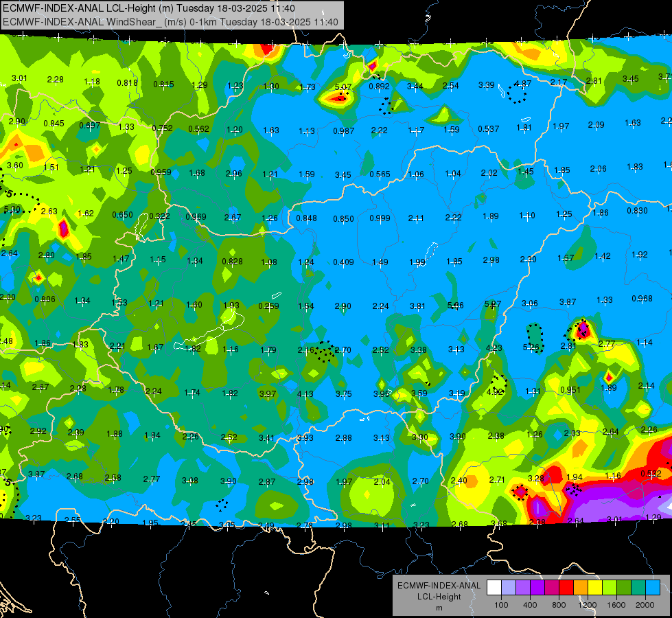Click the wind shear value 5.30
672x618 pixels.
[12, 209]
